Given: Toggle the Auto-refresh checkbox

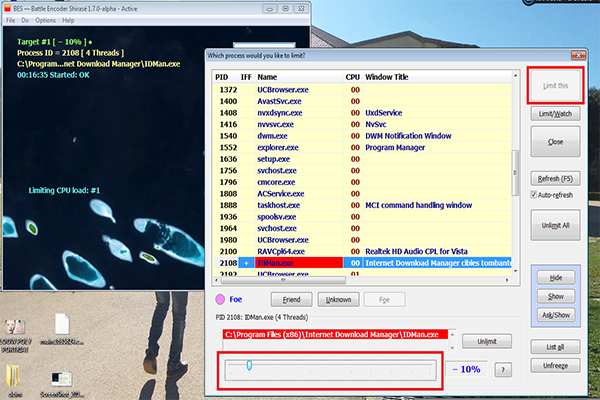Looking at the screenshot, I should (533, 194).
